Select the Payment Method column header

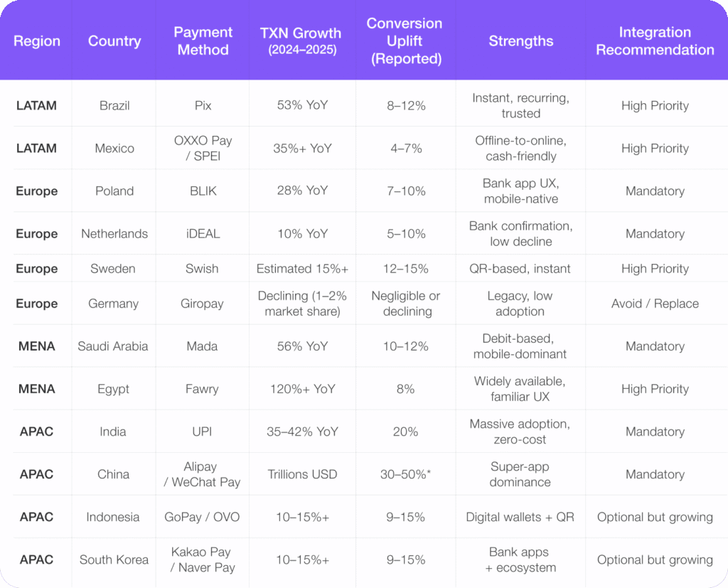203,41
